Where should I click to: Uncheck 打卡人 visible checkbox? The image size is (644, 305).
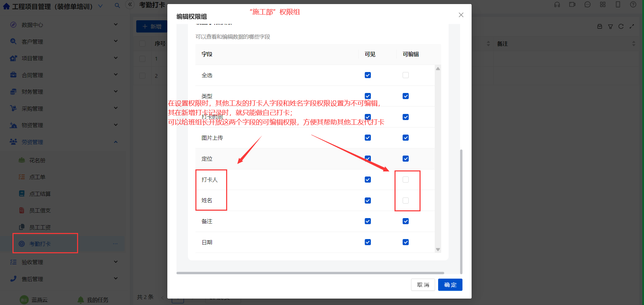pos(368,180)
